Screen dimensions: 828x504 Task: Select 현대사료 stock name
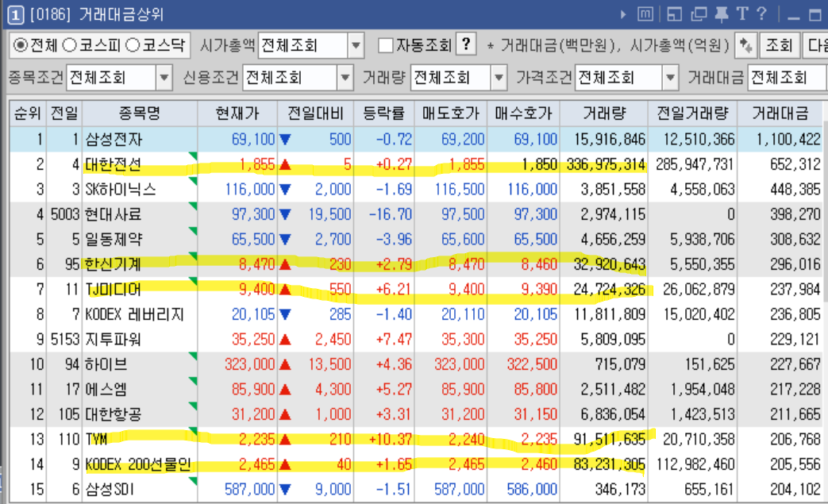pyautogui.click(x=113, y=214)
